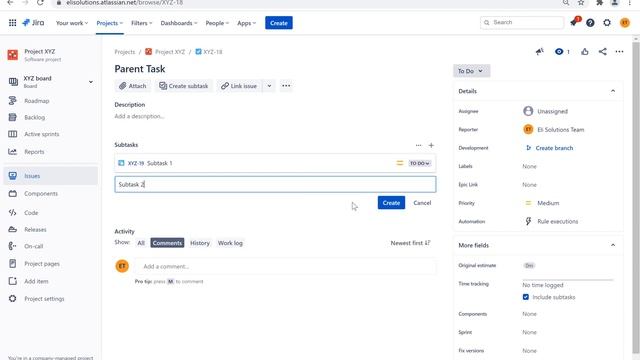Open Backlog in the sidebar
The height and width of the screenshot is (360, 640).
tap(34, 118)
